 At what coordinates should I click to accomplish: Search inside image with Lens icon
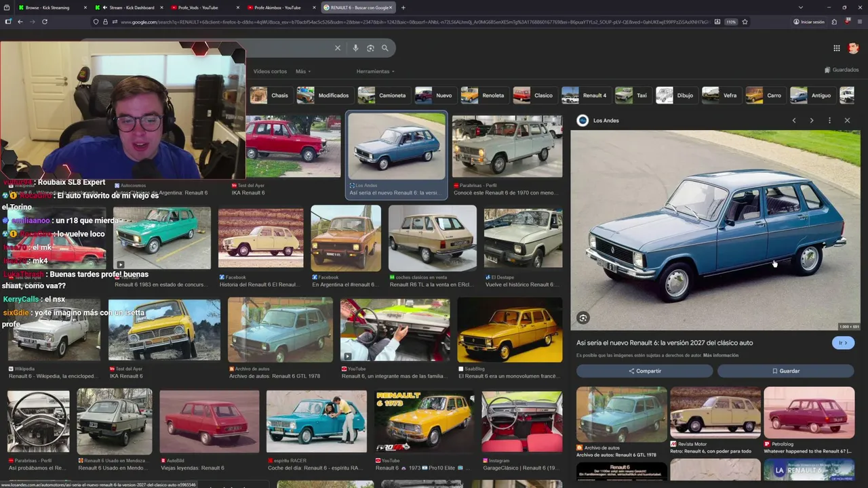coord(583,318)
